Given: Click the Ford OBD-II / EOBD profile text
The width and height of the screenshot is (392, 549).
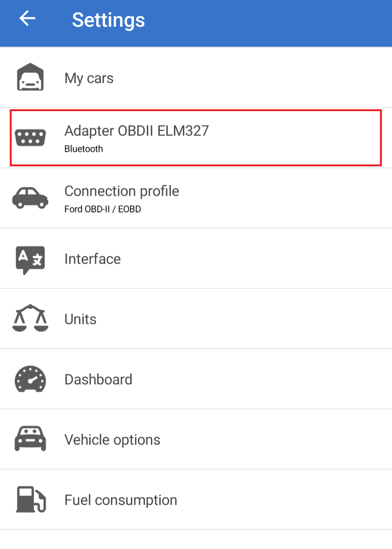Looking at the screenshot, I should click(x=103, y=209).
